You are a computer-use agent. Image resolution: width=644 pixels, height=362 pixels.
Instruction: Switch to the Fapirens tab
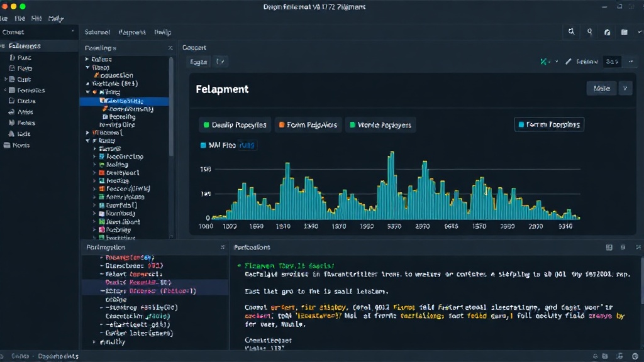click(x=132, y=32)
